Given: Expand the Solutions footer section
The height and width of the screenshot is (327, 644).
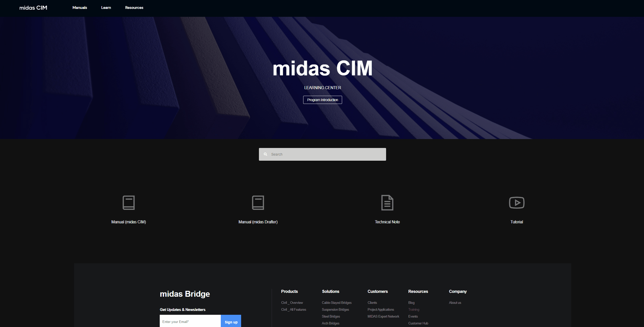Looking at the screenshot, I should 330,292.
